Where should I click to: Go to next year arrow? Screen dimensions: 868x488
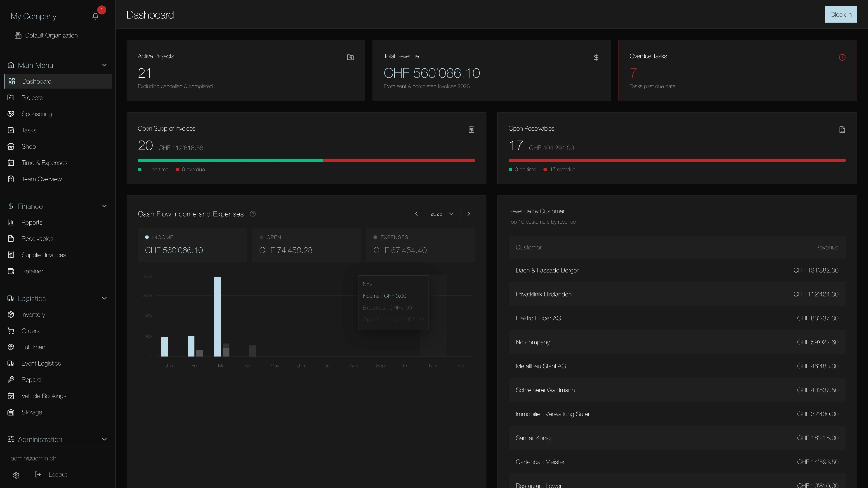(x=468, y=213)
